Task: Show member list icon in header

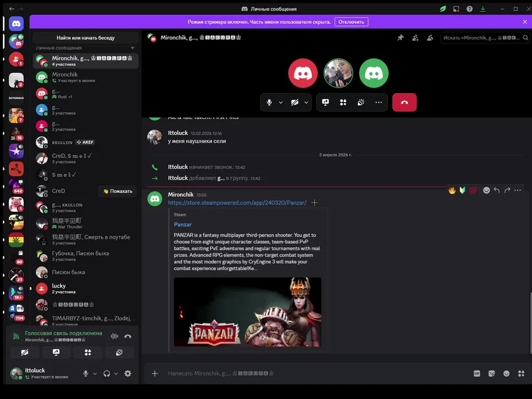Action: tap(430, 38)
